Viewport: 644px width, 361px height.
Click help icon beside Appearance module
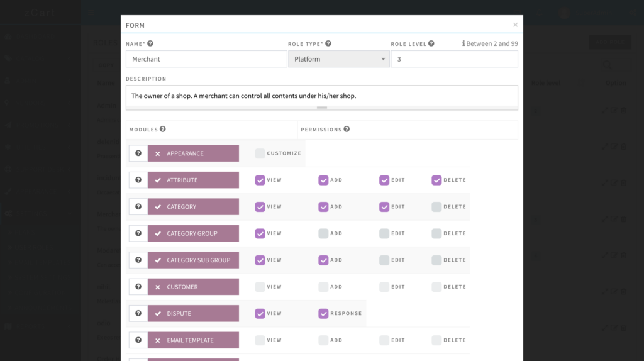point(138,153)
